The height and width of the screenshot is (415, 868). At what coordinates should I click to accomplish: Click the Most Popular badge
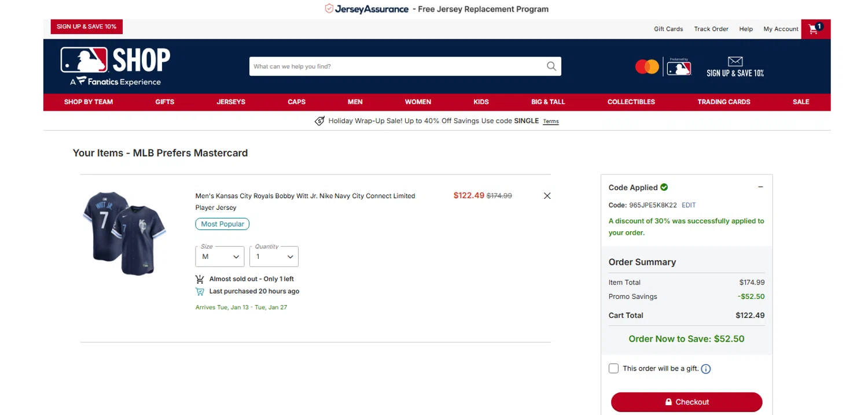tap(222, 224)
